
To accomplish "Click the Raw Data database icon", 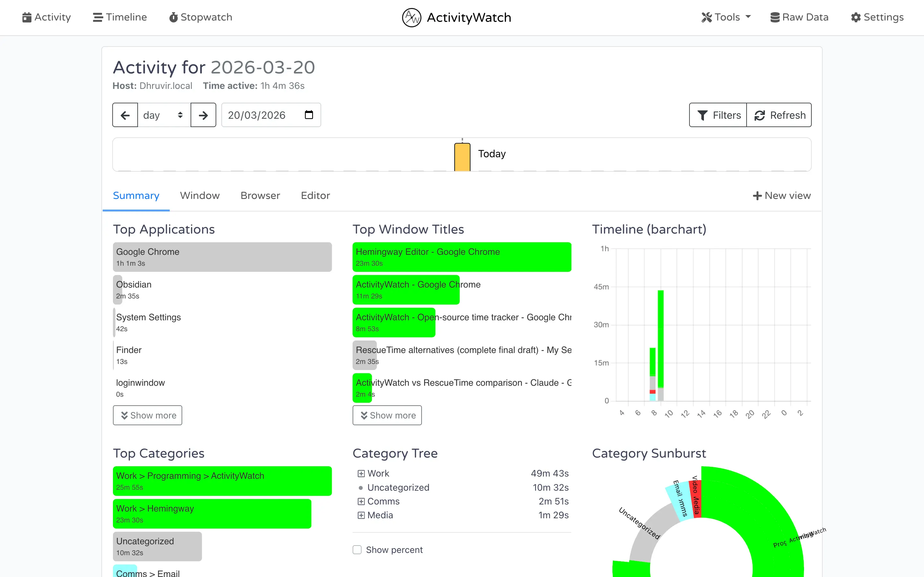I will tap(775, 17).
